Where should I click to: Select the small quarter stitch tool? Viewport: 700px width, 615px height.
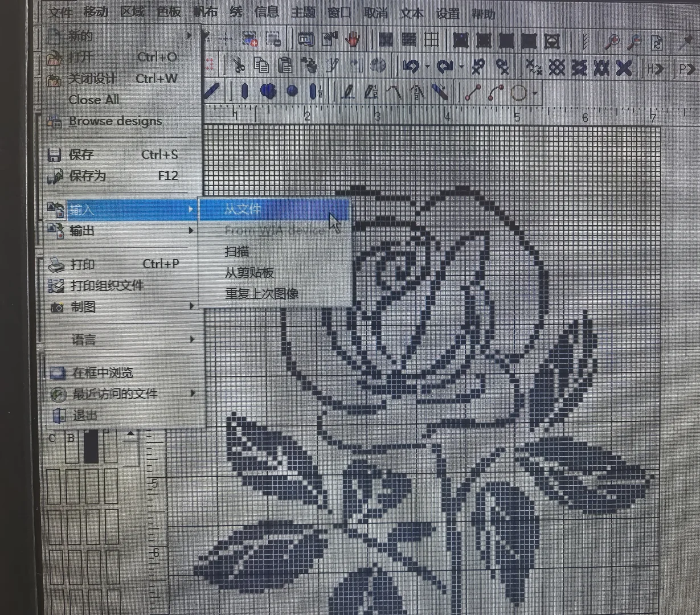(533, 68)
